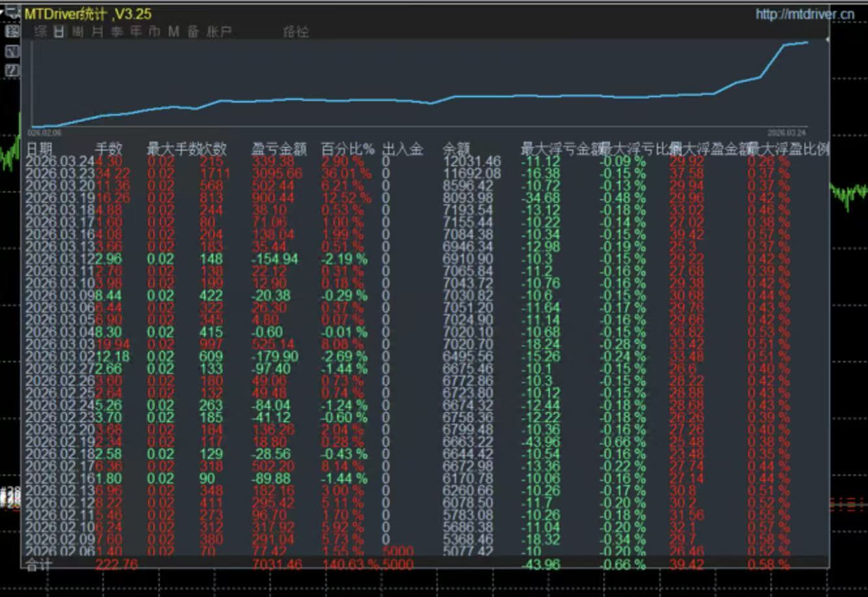Click the trade count 1711
Image resolution: width=868 pixels, height=597 pixels.
click(215, 173)
